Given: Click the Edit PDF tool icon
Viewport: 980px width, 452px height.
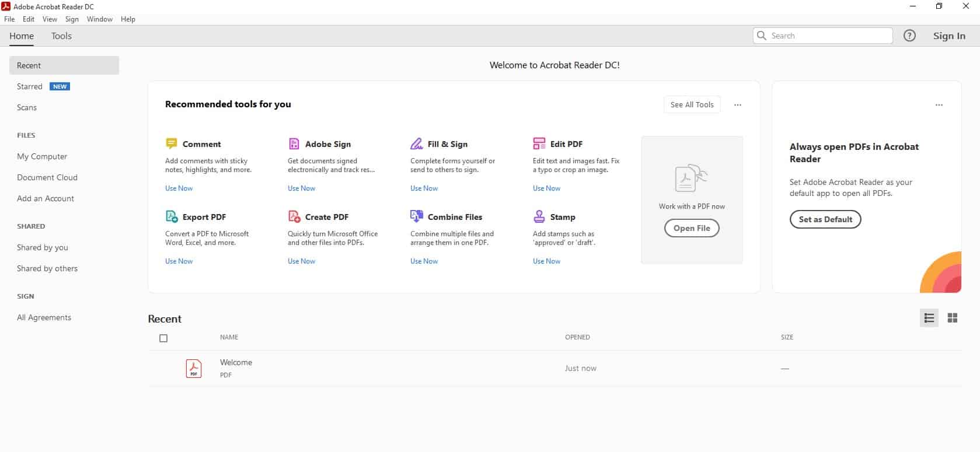Looking at the screenshot, I should tap(539, 143).
